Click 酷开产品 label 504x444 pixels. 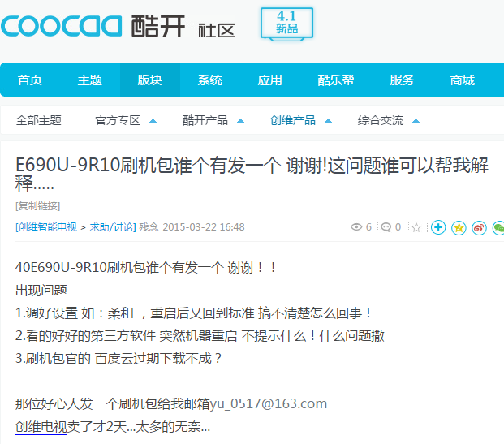[x=205, y=121]
